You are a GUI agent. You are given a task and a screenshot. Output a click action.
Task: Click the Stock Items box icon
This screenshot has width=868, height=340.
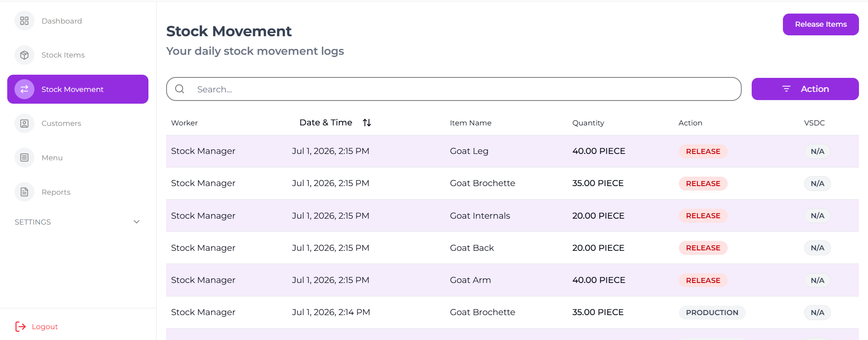coord(24,55)
